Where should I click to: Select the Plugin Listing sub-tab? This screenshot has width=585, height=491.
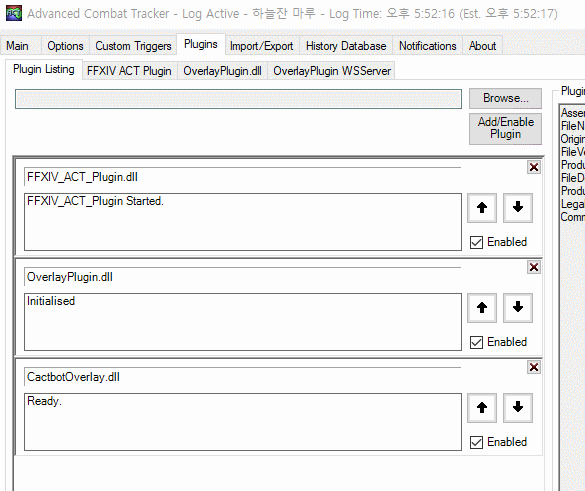point(44,69)
